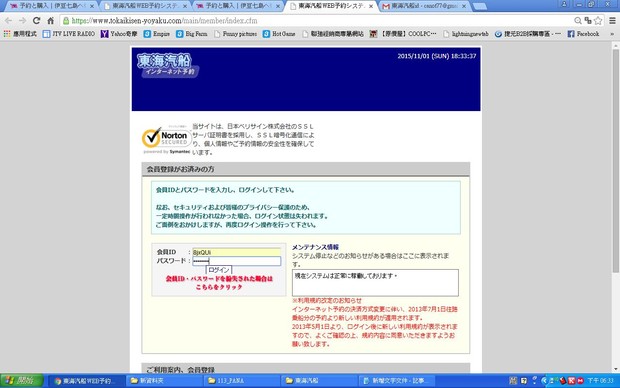Viewport: 620px width, 388px height.
Task: Click the address bar URL
Action: click(164, 21)
